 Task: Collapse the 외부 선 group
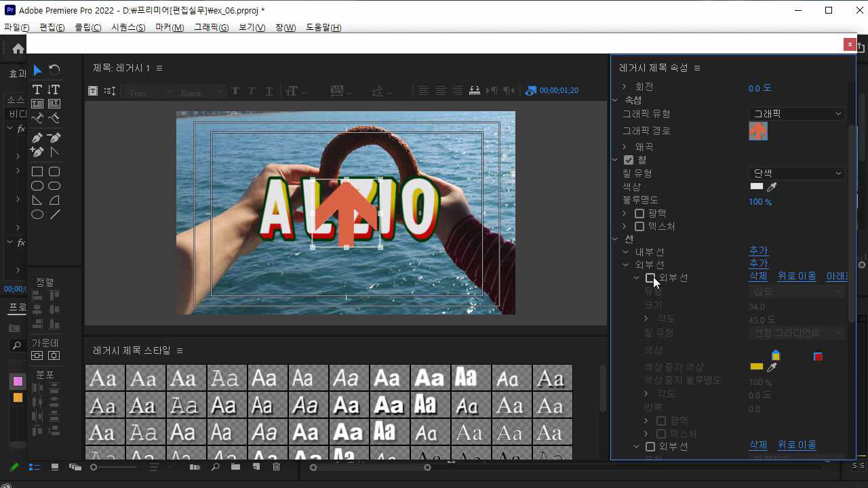click(x=625, y=265)
